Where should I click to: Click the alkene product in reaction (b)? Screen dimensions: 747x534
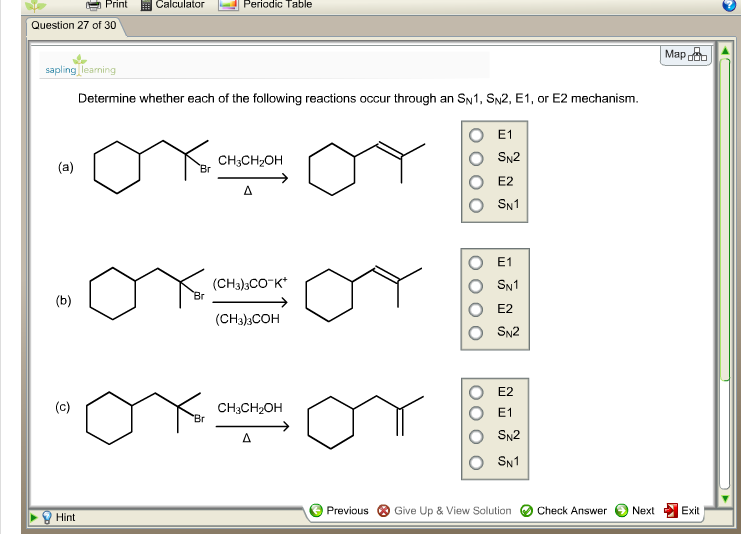pyautogui.click(x=363, y=293)
